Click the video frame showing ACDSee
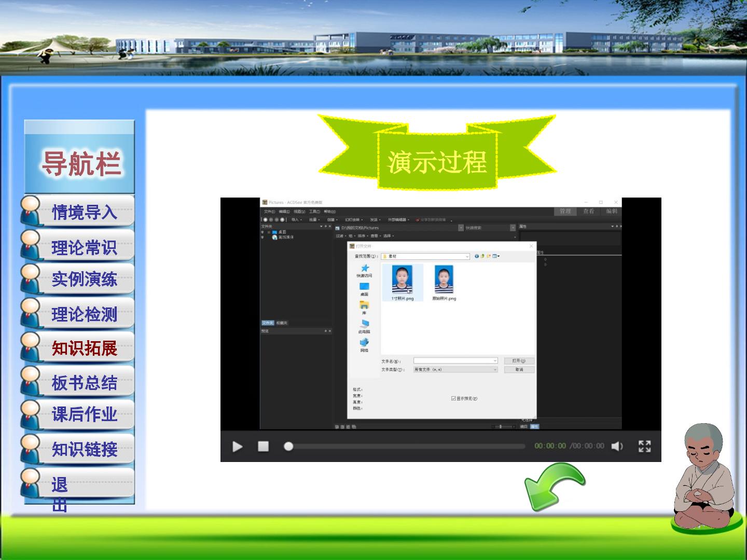Viewport: 747px width, 560px height. tap(441, 314)
